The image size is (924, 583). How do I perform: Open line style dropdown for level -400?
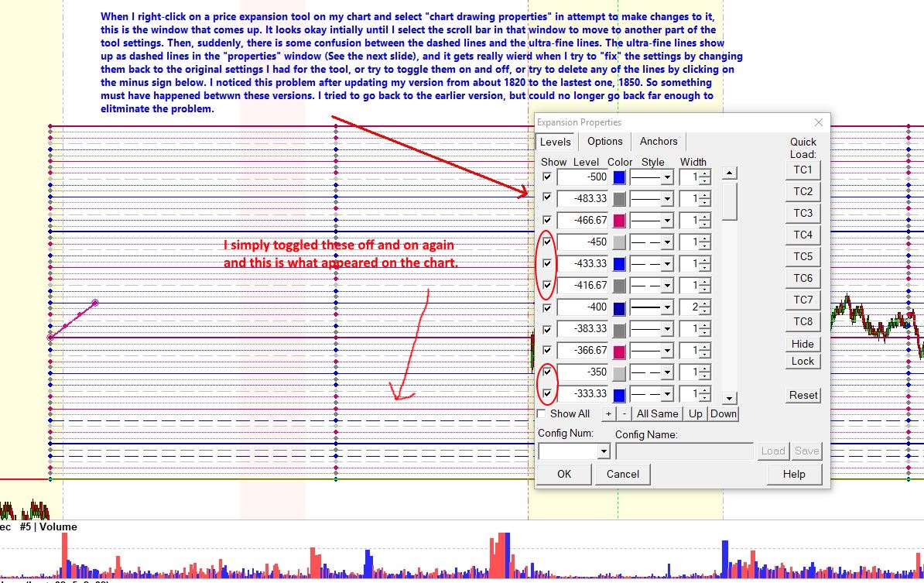[667, 307]
